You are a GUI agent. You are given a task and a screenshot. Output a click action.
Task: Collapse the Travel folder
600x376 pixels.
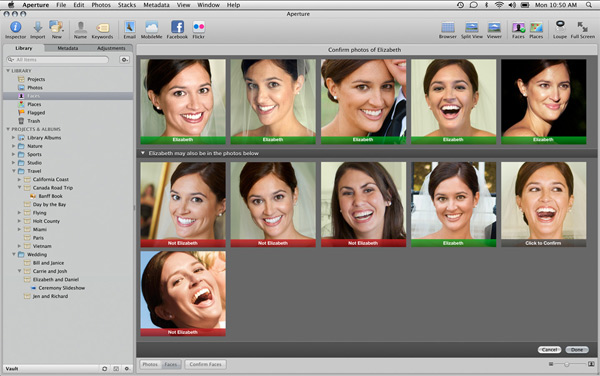(x=13, y=171)
